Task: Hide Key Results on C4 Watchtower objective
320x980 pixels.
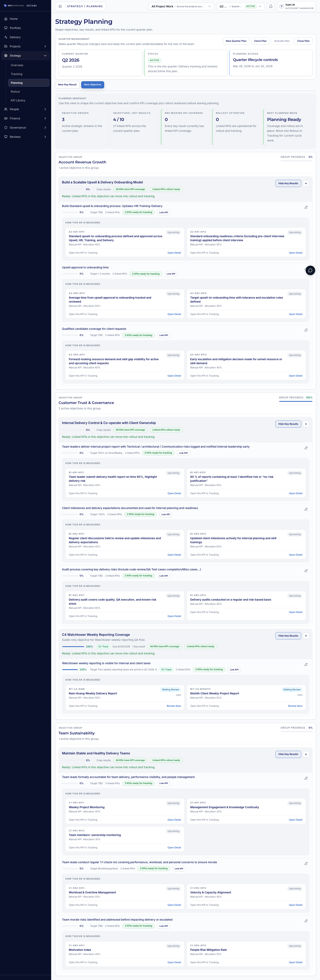Action: (288, 636)
